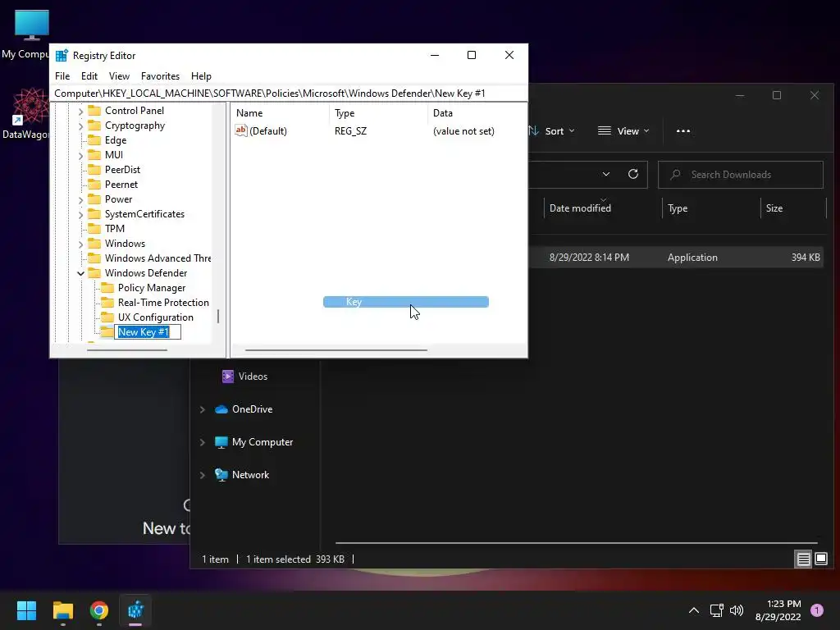The height and width of the screenshot is (630, 840).
Task: Click the registry tree horizontal scrollbar
Action: 127,350
